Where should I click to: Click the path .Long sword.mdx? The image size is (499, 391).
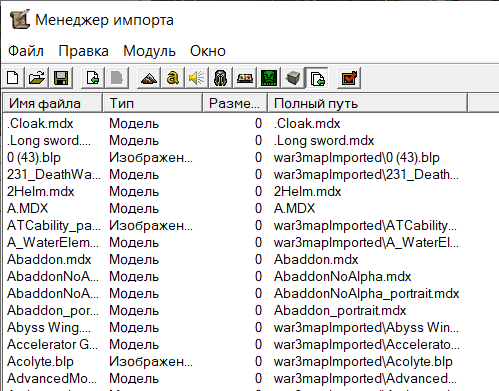(x=324, y=141)
